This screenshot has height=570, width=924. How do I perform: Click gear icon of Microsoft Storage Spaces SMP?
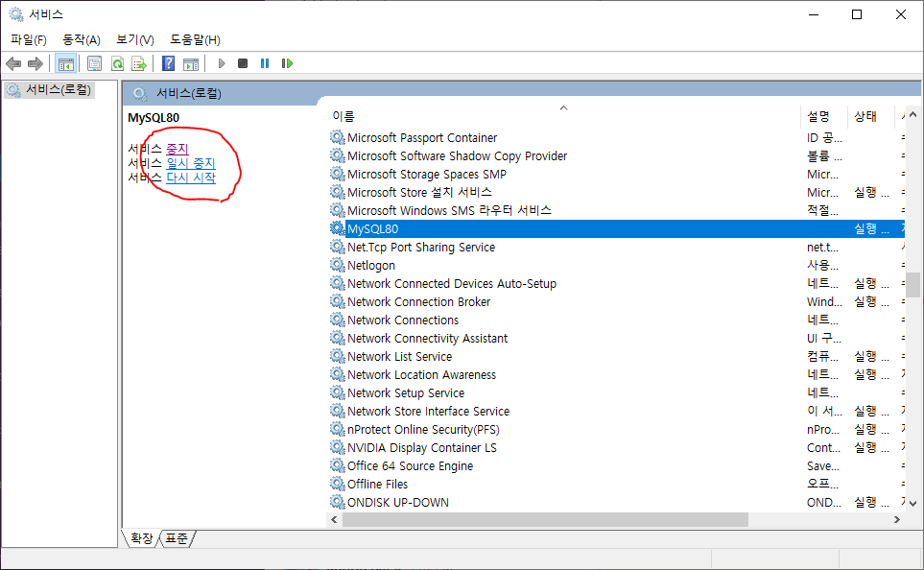point(337,174)
